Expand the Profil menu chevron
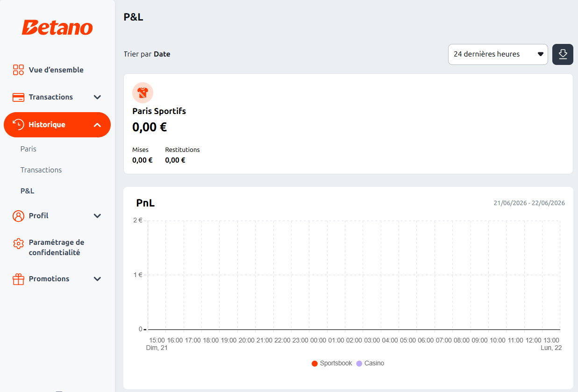Viewport: 578px width, 392px height. tap(97, 216)
